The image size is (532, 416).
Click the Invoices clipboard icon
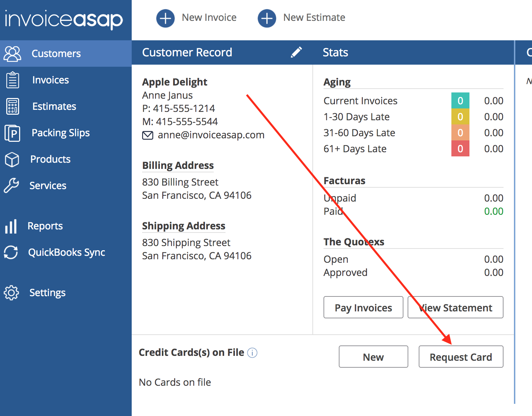pyautogui.click(x=13, y=80)
